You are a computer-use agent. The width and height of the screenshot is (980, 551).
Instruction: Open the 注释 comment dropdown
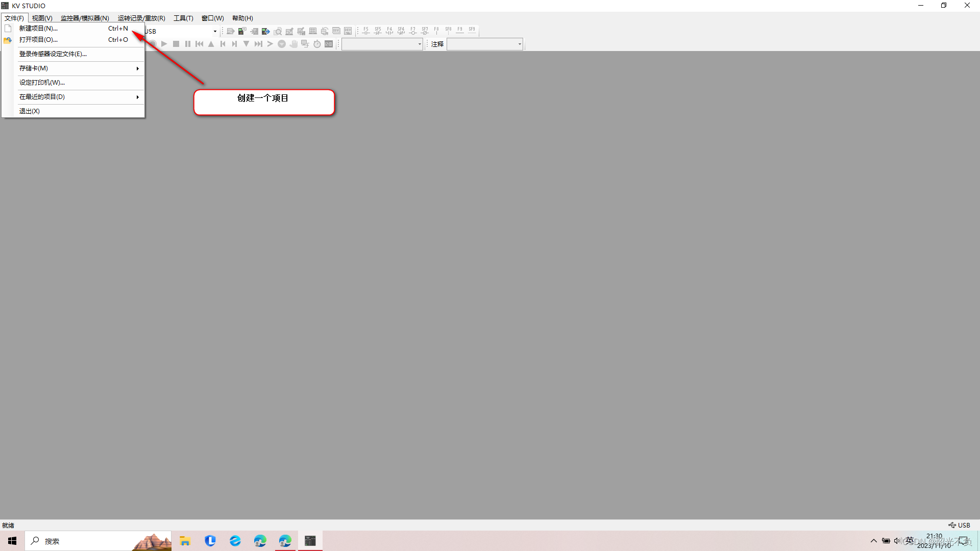pyautogui.click(x=520, y=44)
